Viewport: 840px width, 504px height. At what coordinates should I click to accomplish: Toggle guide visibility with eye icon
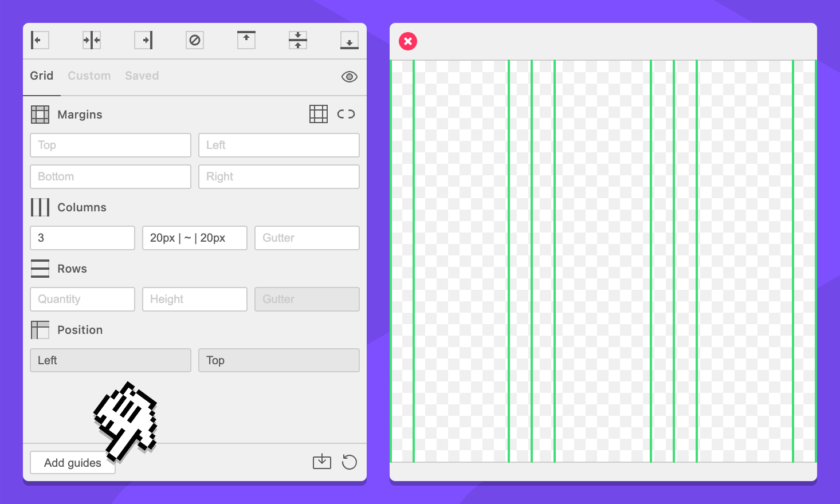click(350, 77)
